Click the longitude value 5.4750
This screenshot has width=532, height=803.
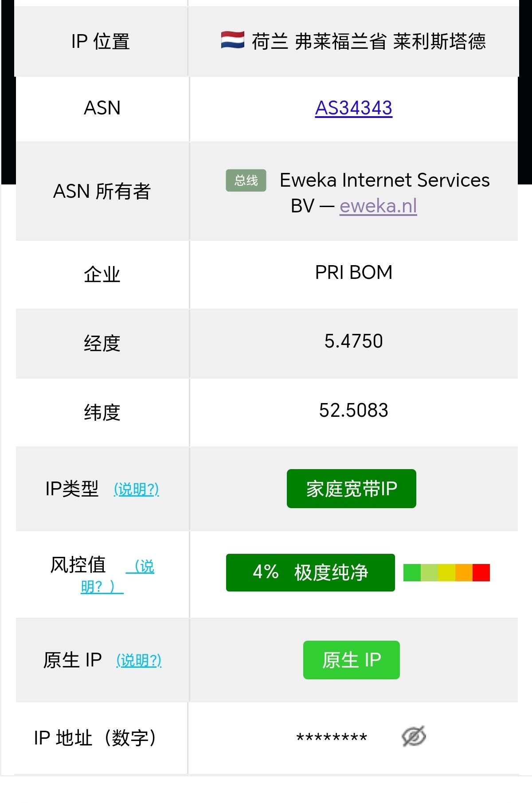353,341
